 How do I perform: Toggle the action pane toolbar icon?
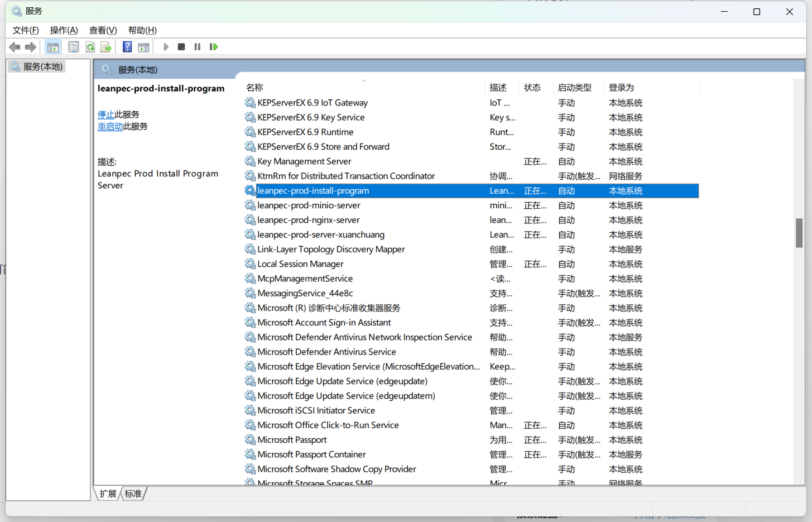143,47
